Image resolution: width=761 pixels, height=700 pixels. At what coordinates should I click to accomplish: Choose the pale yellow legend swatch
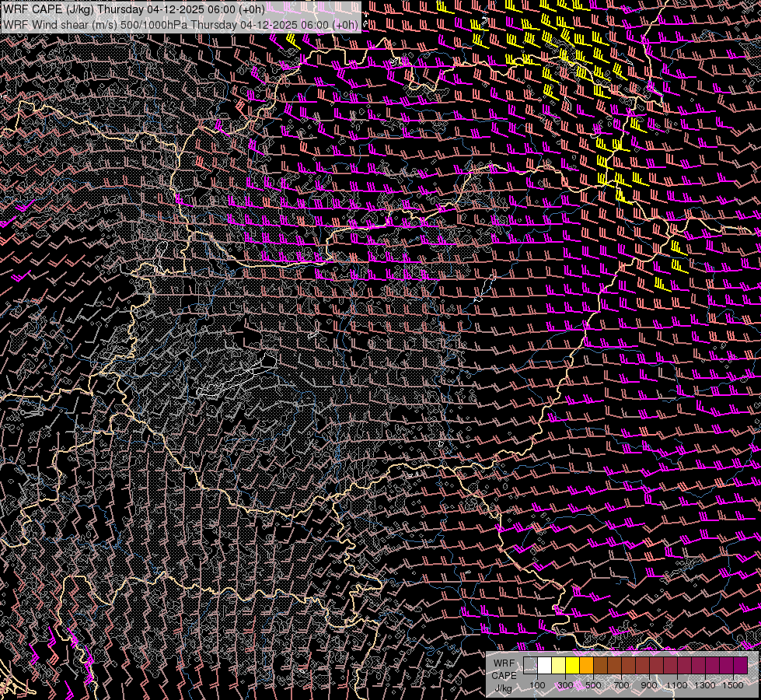(559, 666)
